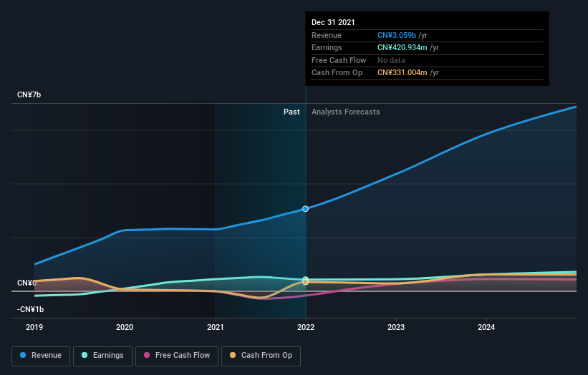
Task: Click the Past label
Action: 291,112
